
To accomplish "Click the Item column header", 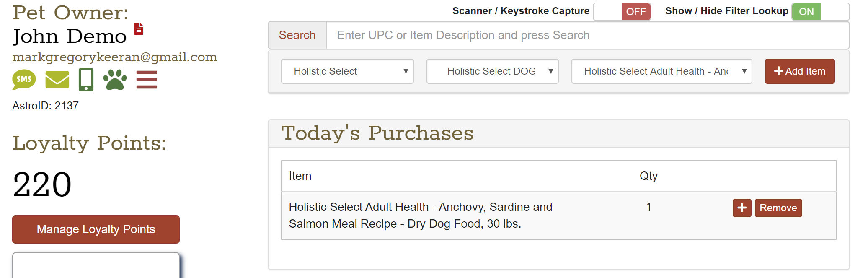I will coord(300,176).
